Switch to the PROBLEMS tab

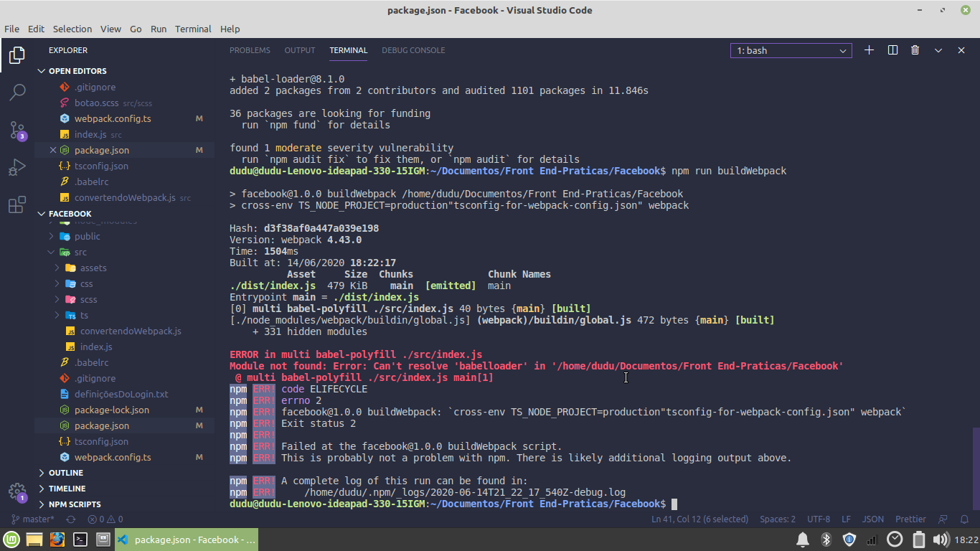click(250, 50)
